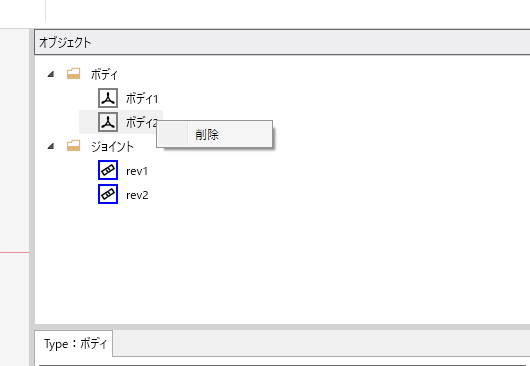Click the ボディ folder icon

[73, 74]
